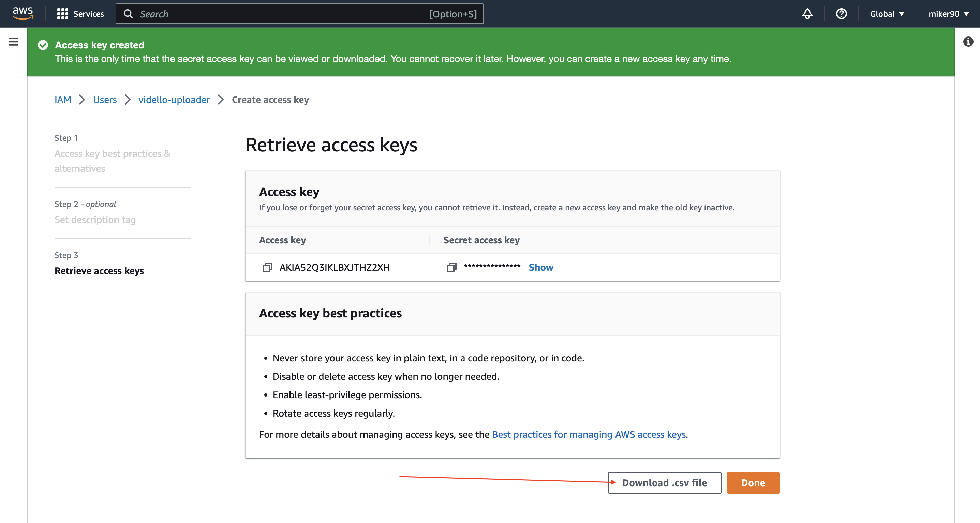The image size is (980, 523).
Task: Click the Access key column header
Action: click(282, 240)
